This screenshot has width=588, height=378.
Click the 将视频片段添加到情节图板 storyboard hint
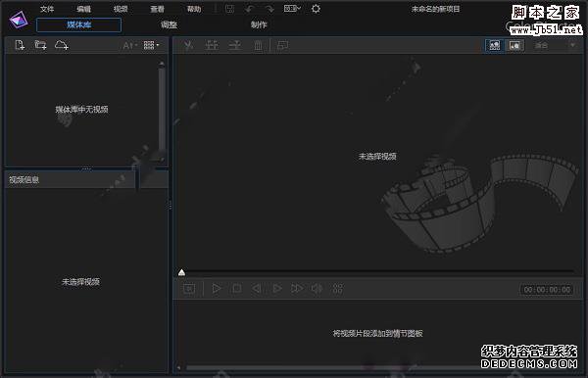coord(377,333)
